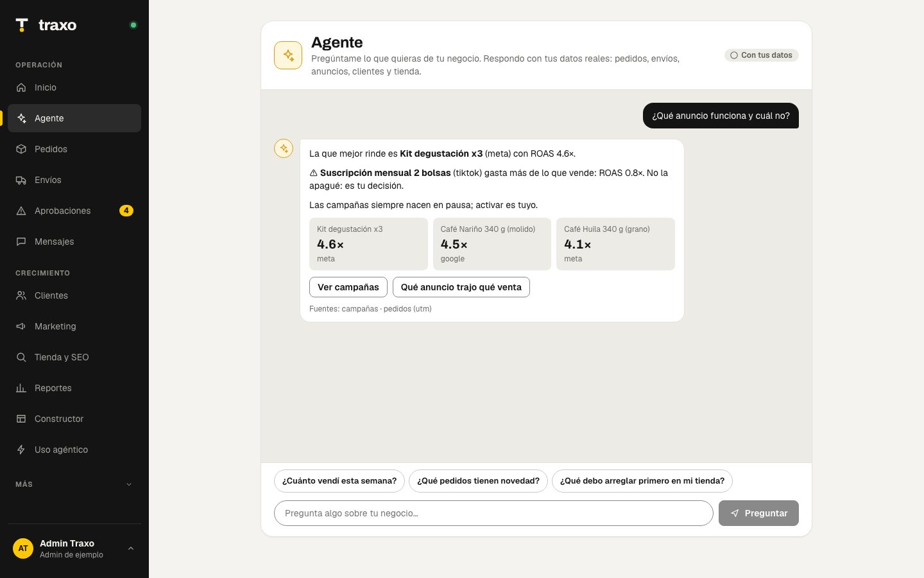The image size is (924, 578).
Task: Open Mensajes via its chat bubble icon
Action: pos(21,241)
